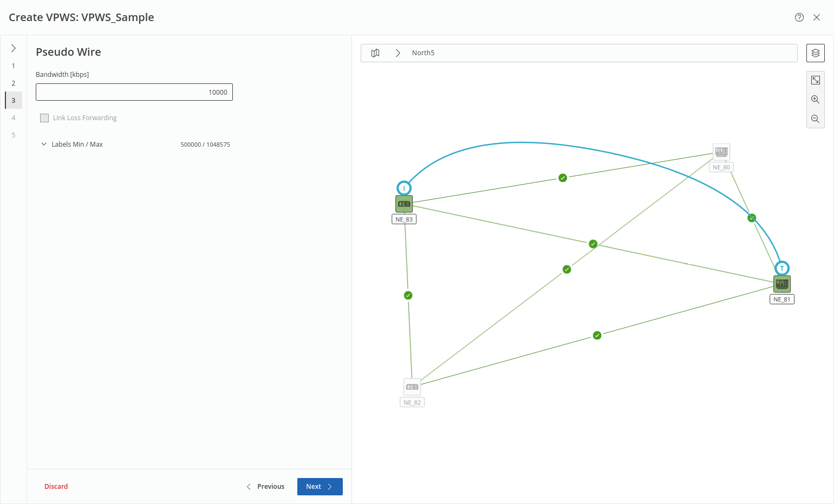Viewport: 834px width, 504px height.
Task: Click the map root breadcrumb icon
Action: tap(375, 53)
